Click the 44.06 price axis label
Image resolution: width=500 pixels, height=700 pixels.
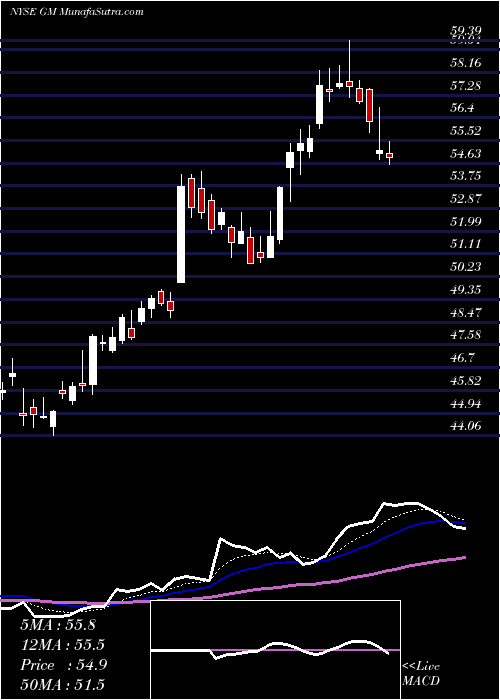(x=466, y=426)
